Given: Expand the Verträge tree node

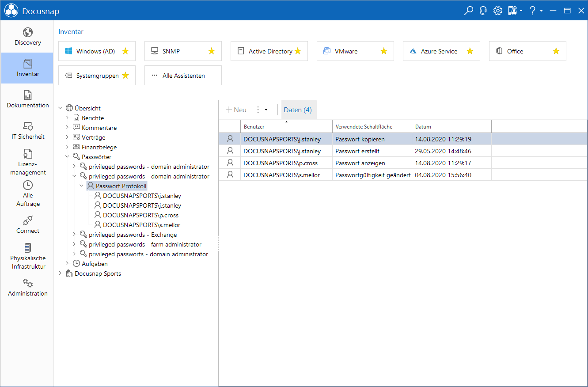Looking at the screenshot, I should point(68,137).
